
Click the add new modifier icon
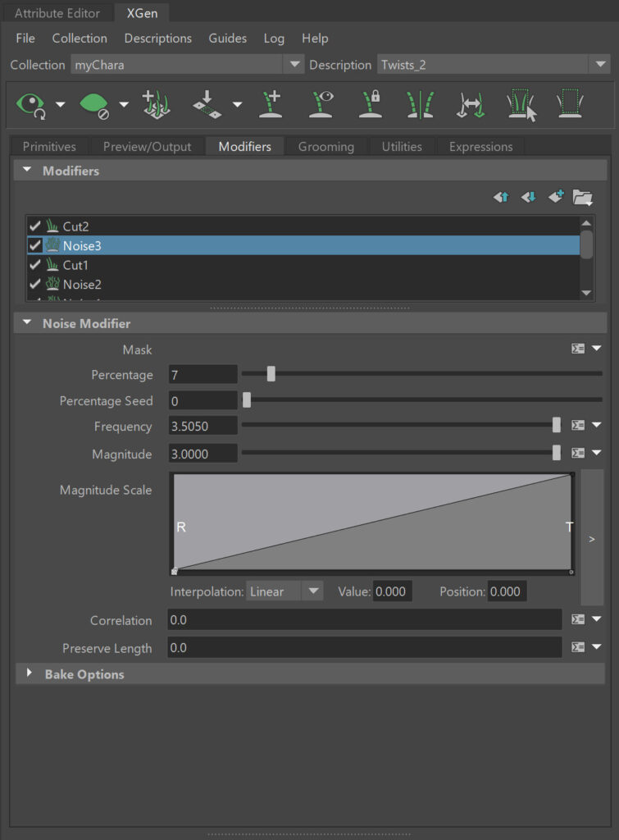(x=557, y=197)
